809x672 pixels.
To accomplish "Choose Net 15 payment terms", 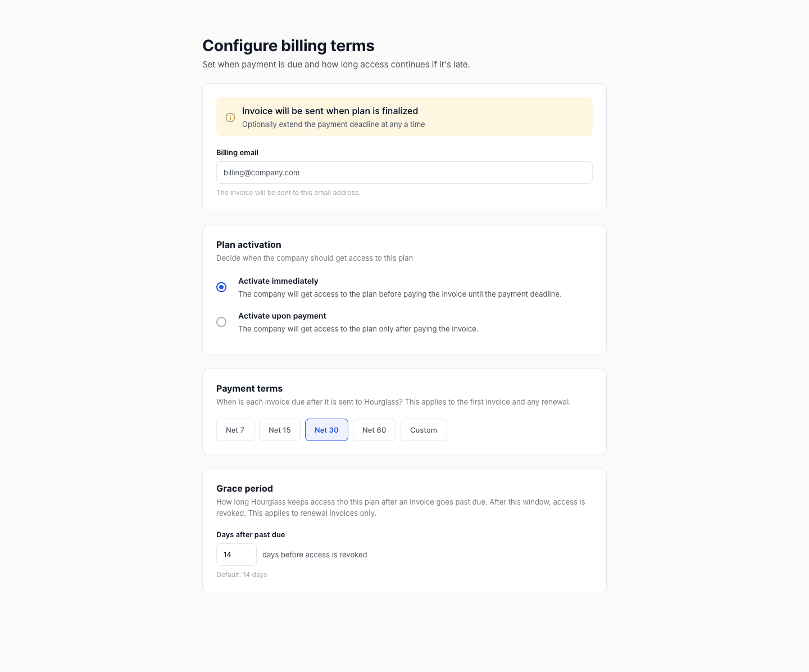I will click(x=280, y=430).
